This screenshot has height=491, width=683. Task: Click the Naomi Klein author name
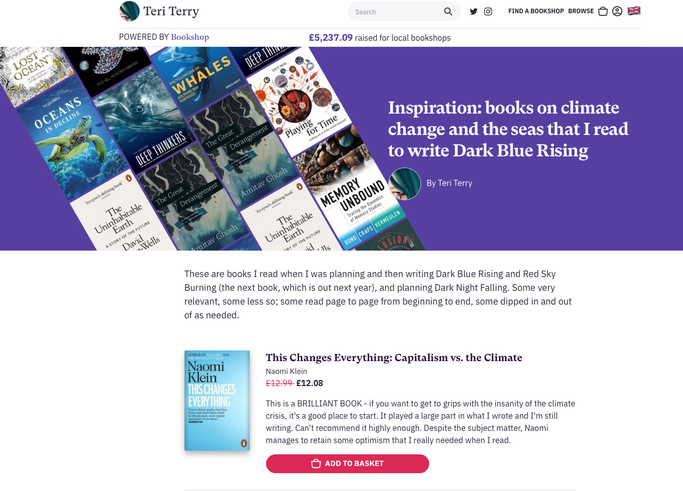(x=286, y=371)
